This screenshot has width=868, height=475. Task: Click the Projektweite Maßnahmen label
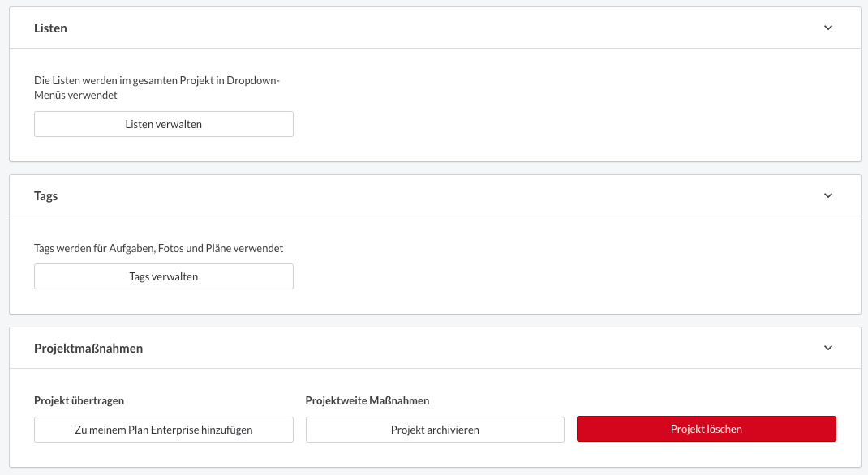[367, 400]
